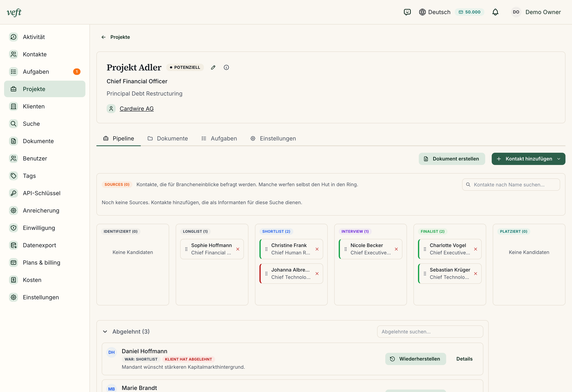The width and height of the screenshot is (572, 392).
Task: Switch to the Pipeline tab
Action: pyautogui.click(x=118, y=138)
